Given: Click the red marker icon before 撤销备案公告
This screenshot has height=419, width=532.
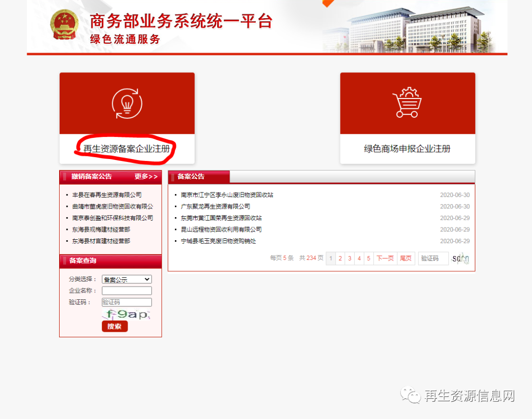Looking at the screenshot, I should click(64, 177).
